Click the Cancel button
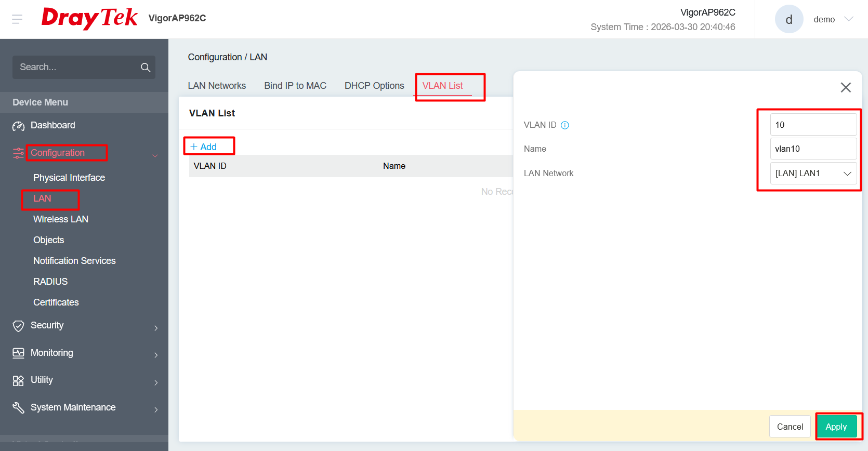 (x=790, y=427)
